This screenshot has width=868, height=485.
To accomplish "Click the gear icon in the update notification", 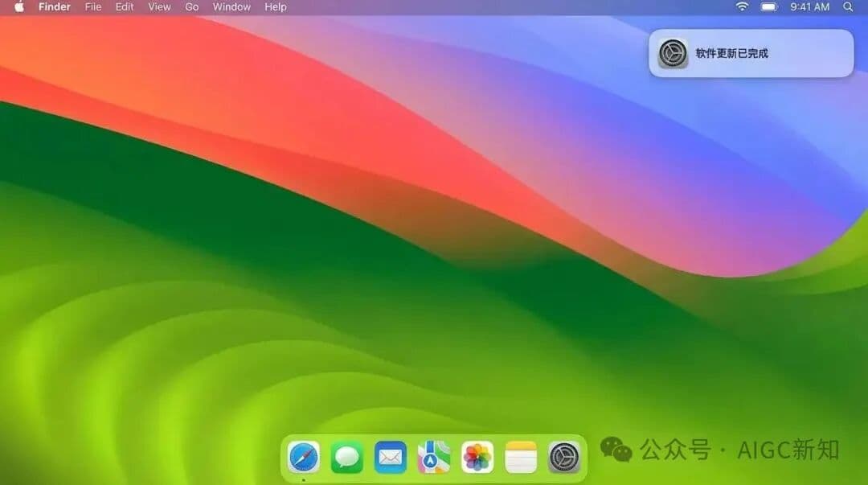I will [672, 53].
